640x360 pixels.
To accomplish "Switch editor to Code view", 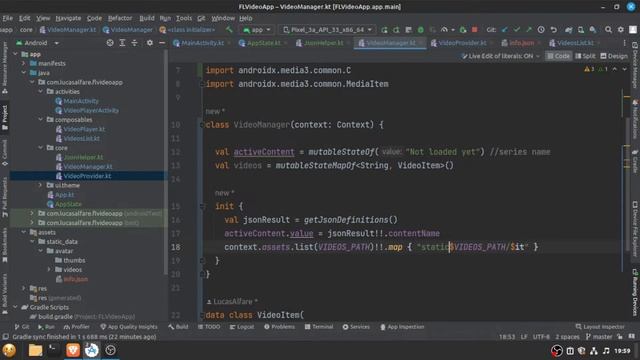I will coord(558,56).
